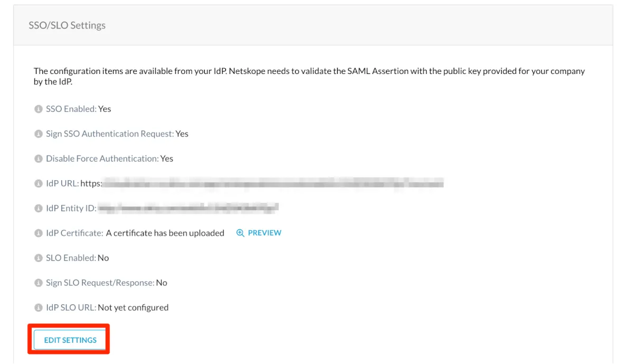Click the info icon beside SSO Enabled
Viewport: 634px width, 364px height.
[x=38, y=109]
